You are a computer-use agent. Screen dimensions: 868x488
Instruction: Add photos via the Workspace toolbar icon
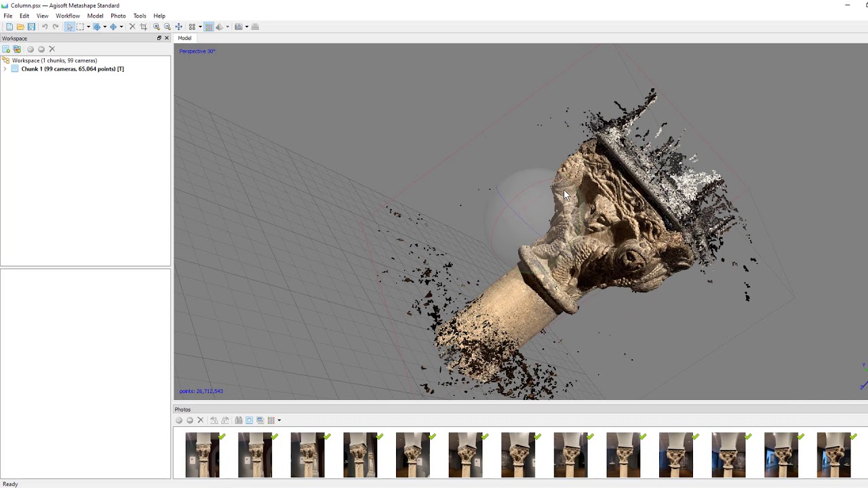tap(17, 49)
